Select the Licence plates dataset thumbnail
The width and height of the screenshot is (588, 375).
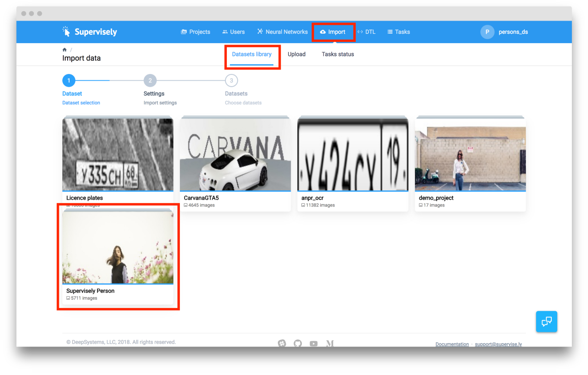(118, 154)
